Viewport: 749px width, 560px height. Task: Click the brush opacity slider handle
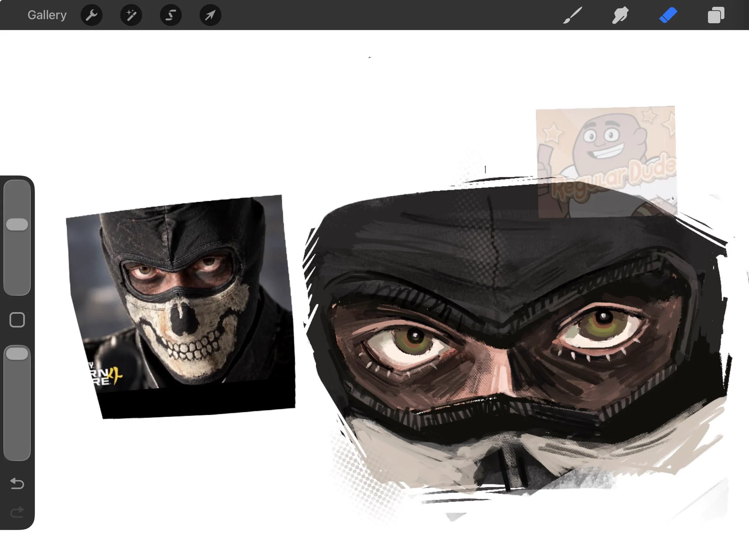(17, 354)
